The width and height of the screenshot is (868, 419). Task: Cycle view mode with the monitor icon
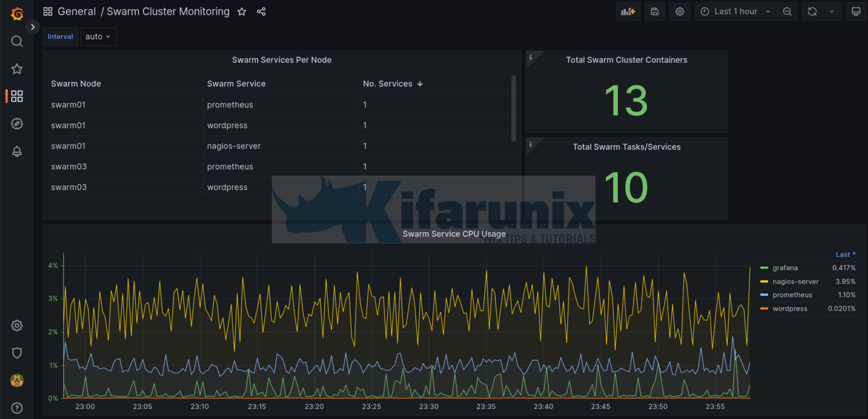pos(856,11)
